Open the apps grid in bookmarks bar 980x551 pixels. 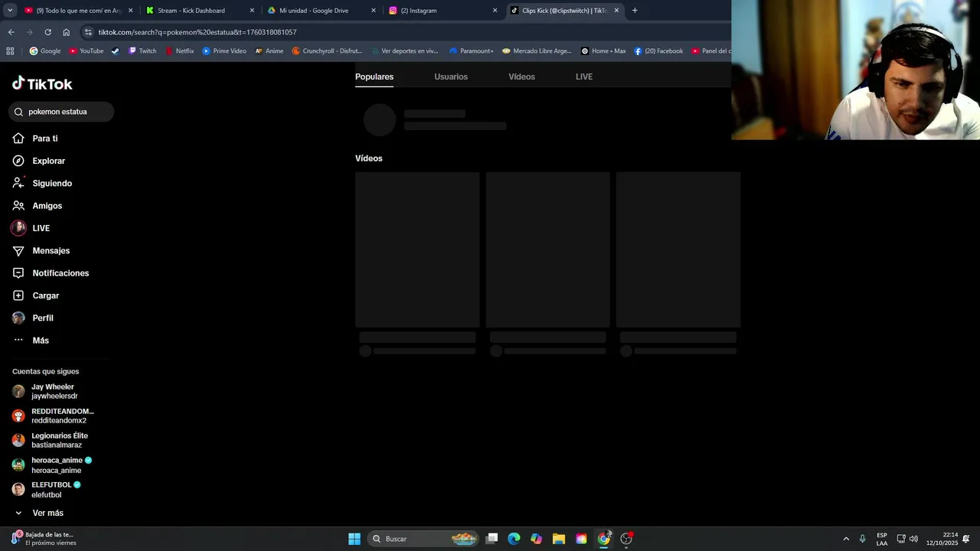click(x=10, y=51)
